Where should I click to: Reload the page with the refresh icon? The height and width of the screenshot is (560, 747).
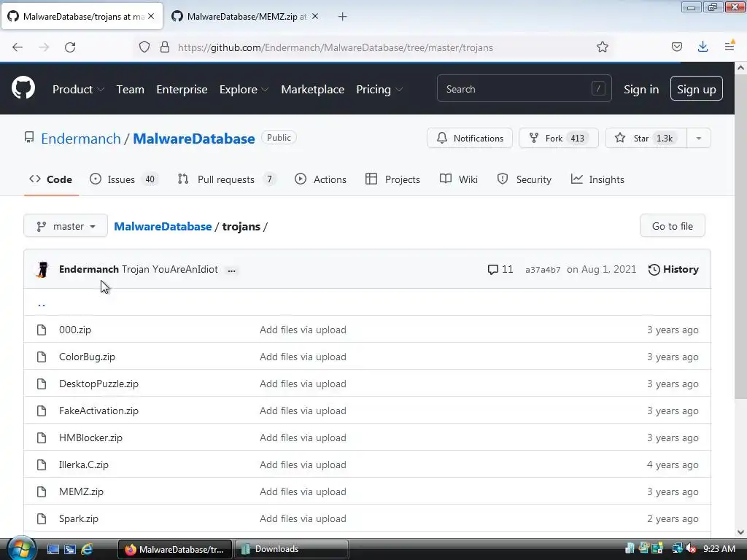pos(70,47)
